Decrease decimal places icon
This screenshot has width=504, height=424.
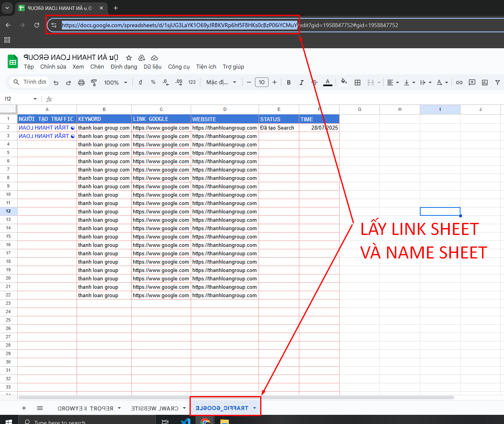point(166,82)
